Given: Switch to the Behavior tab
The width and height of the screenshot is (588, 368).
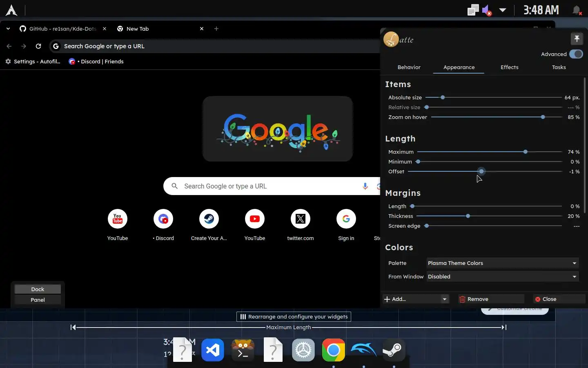Looking at the screenshot, I should coord(409,67).
